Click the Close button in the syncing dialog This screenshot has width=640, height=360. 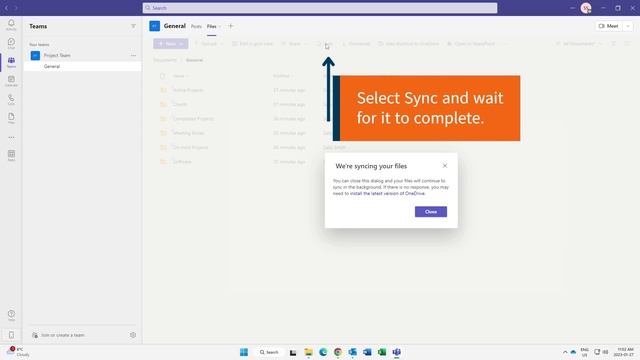point(431,211)
